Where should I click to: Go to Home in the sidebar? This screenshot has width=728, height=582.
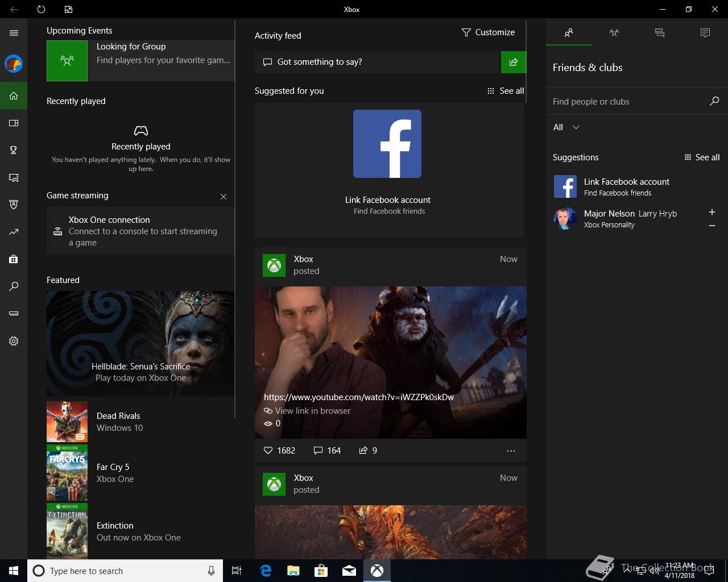point(14,95)
